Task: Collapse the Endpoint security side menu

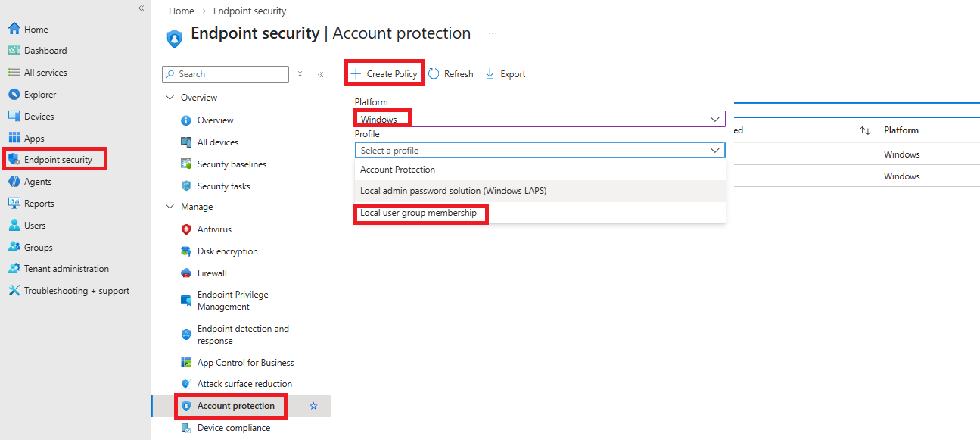Action: click(x=320, y=74)
